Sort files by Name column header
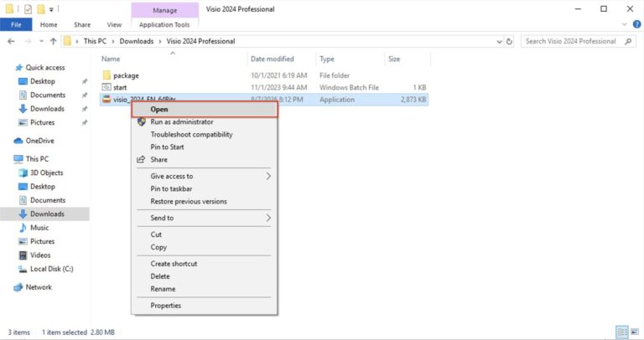The height and width of the screenshot is (340, 644). click(x=111, y=59)
